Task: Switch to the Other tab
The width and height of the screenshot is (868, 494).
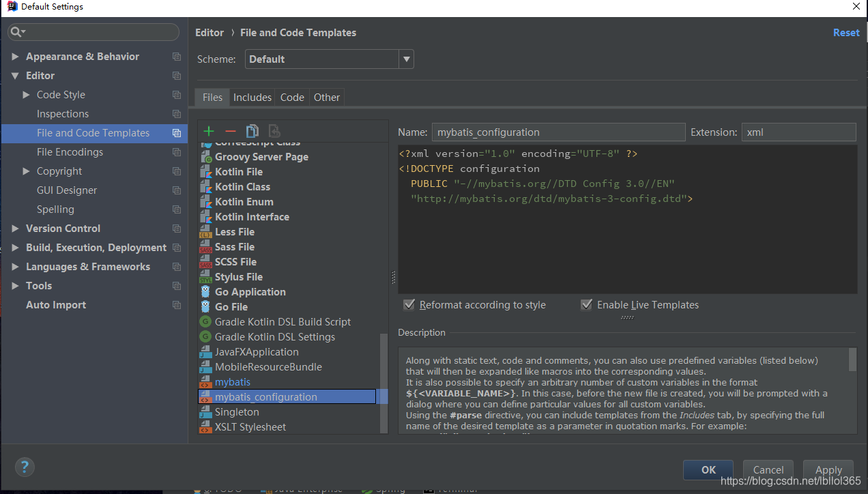Action: pyautogui.click(x=327, y=98)
